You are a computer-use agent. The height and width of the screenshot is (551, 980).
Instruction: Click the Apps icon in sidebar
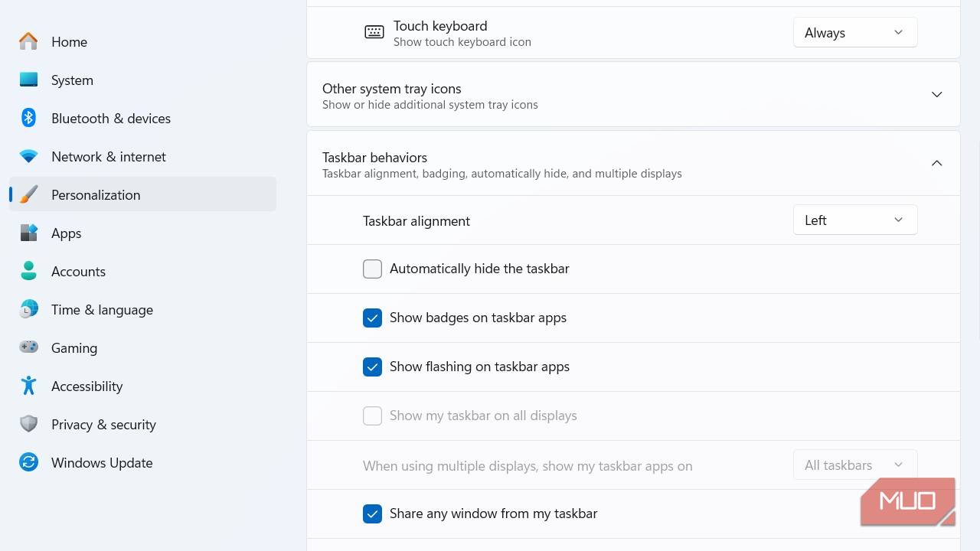pyautogui.click(x=28, y=233)
